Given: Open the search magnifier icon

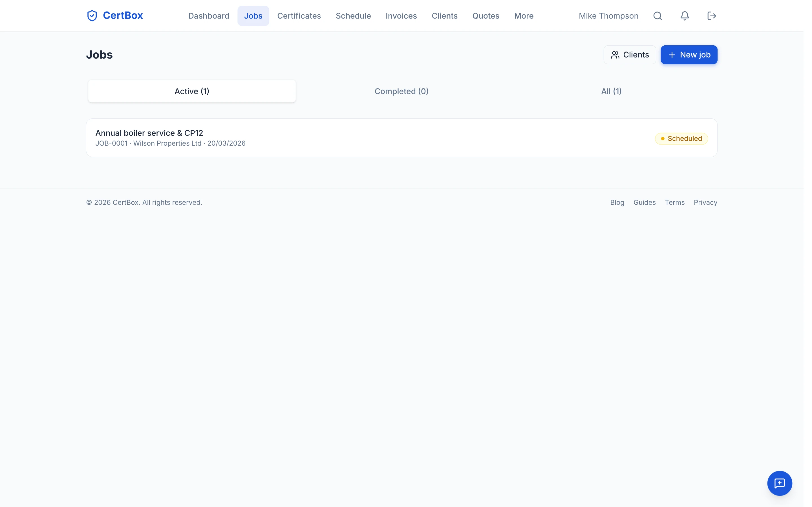Looking at the screenshot, I should [x=657, y=16].
